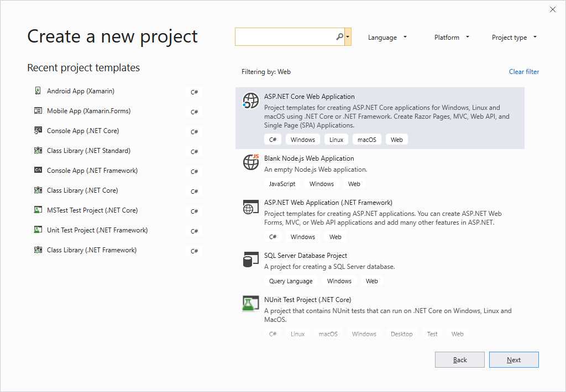Click the Query Language tag under SQL Server project
This screenshot has height=392, width=566.
[291, 280]
